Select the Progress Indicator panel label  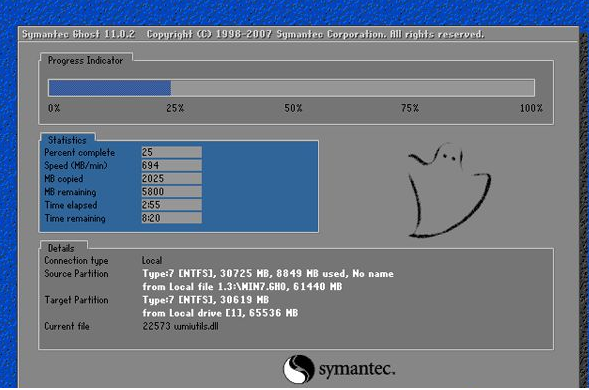point(85,60)
